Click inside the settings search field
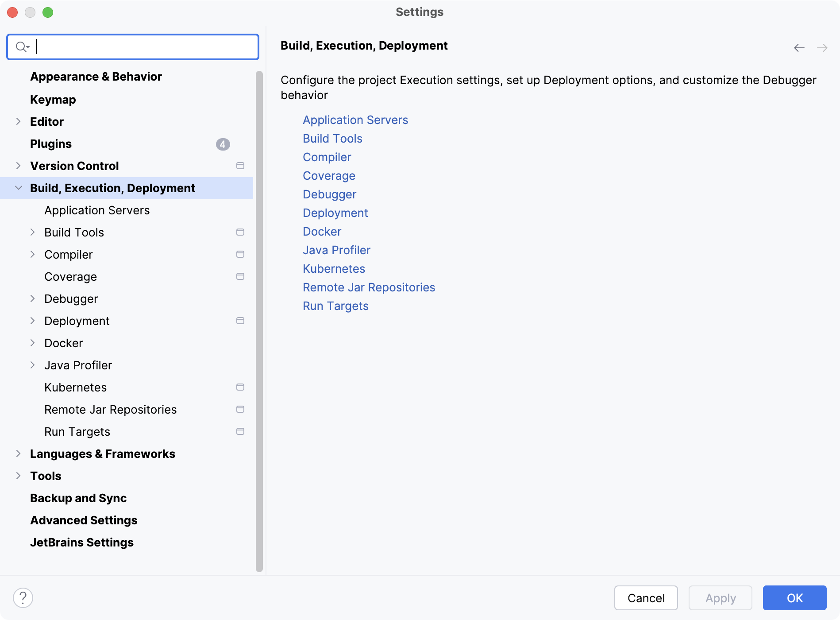 tap(133, 46)
